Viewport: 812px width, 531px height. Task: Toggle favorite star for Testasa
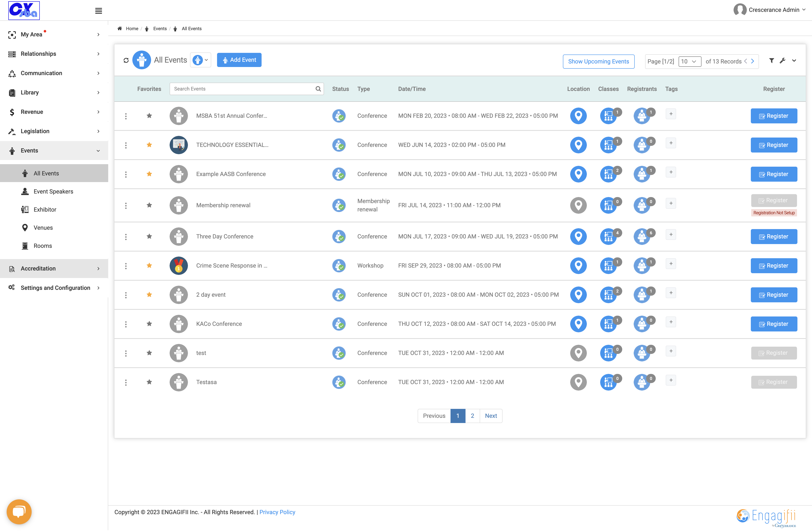(x=149, y=382)
